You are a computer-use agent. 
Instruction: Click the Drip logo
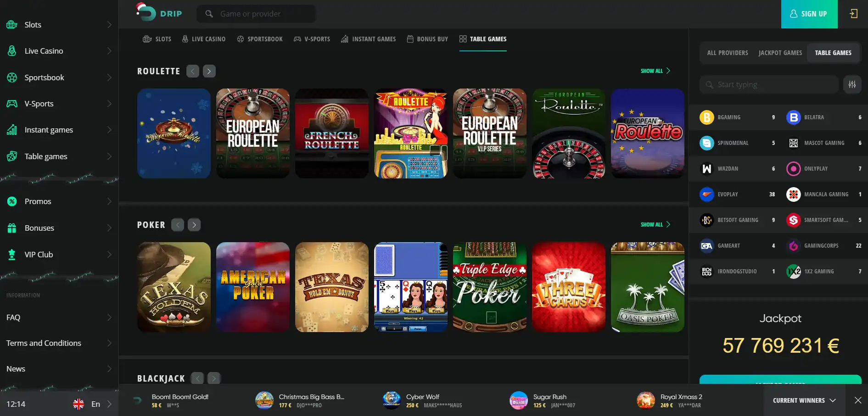[x=159, y=12]
